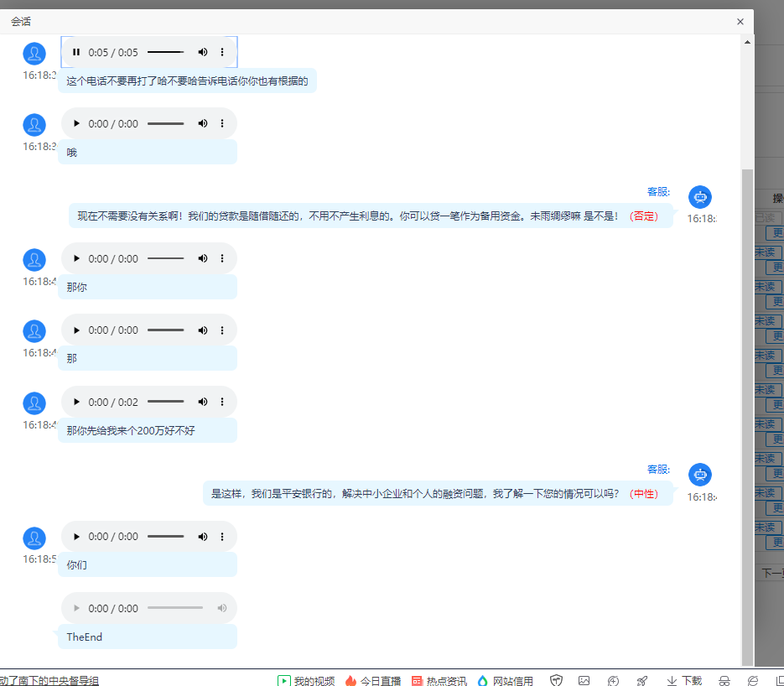The width and height of the screenshot is (784, 686).
Task: Mute the audio above the "那你" message
Action: [x=202, y=258]
